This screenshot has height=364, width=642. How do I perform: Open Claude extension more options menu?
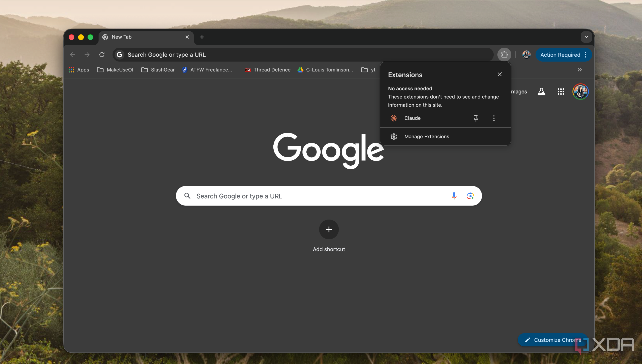(x=493, y=118)
